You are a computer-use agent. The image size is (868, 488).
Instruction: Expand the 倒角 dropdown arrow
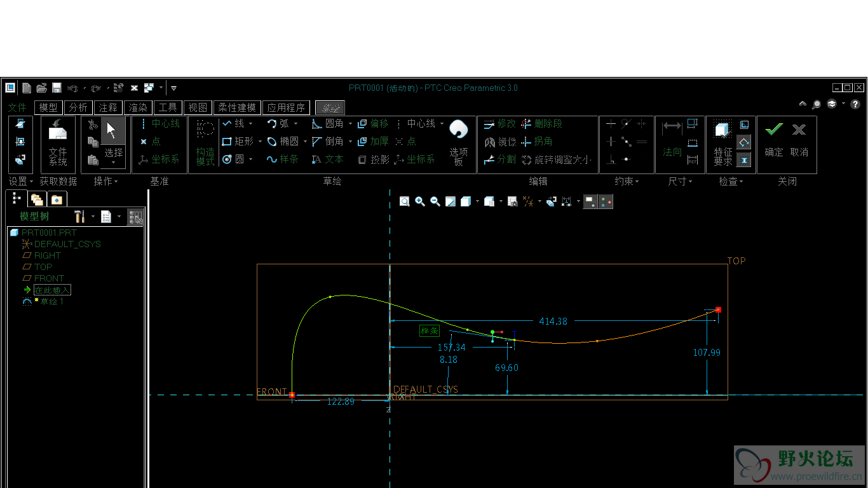point(350,142)
